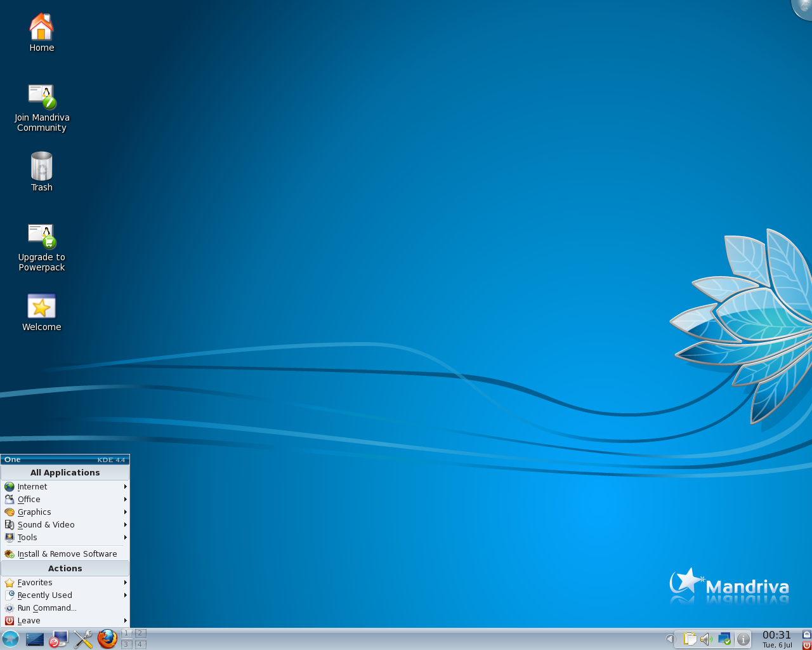Click the notifications info icon in the tray

(x=743, y=639)
